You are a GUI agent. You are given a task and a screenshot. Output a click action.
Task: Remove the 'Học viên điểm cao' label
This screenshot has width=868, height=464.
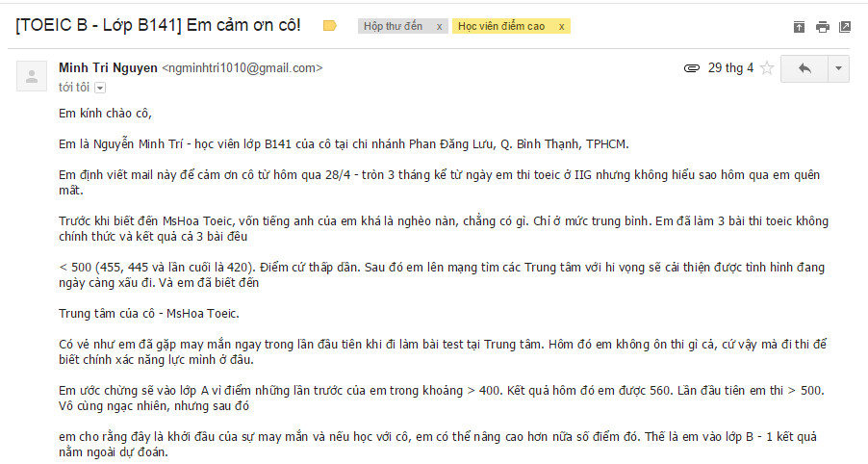561,27
